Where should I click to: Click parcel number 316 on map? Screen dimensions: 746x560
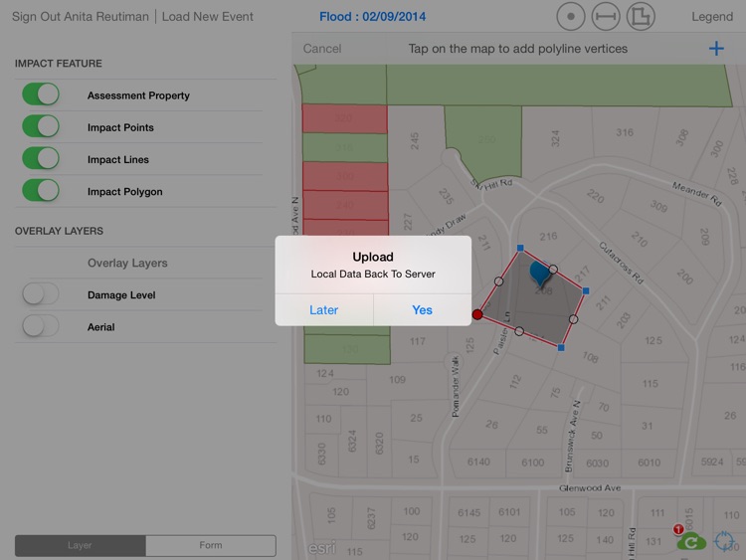point(625,132)
